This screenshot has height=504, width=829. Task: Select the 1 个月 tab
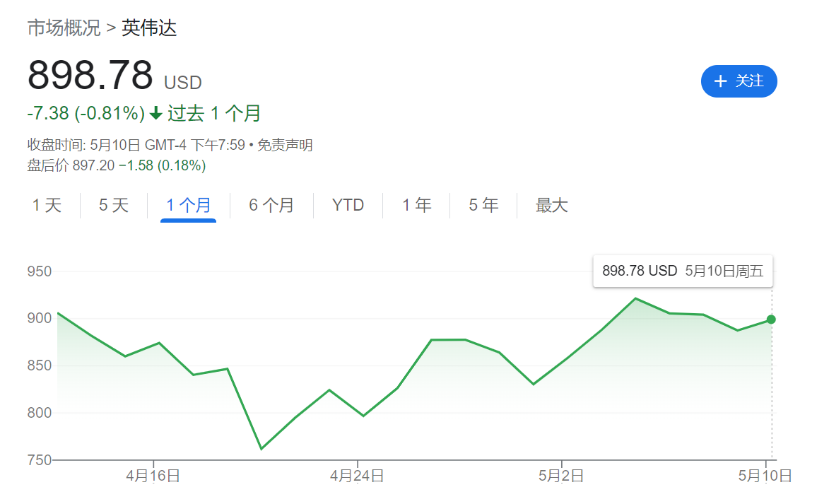click(x=188, y=205)
